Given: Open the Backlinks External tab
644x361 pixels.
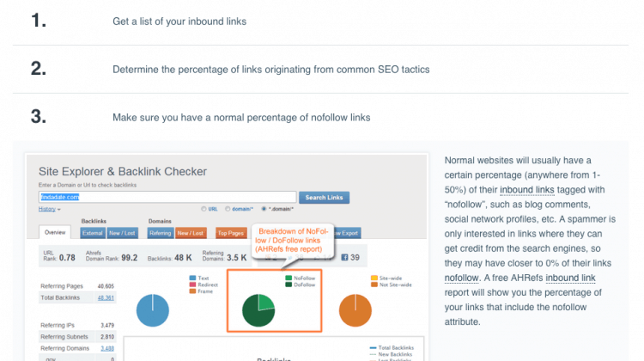Looking at the screenshot, I should click(x=93, y=233).
